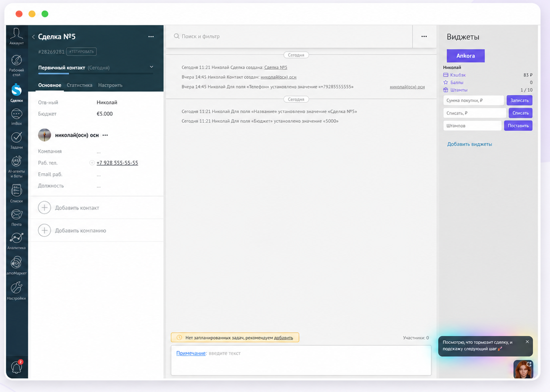Click responsible user value Николай
The image size is (550, 392).
pos(107,102)
